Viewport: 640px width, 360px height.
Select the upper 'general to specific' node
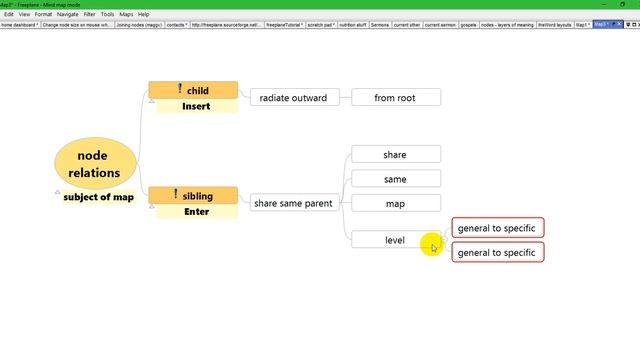click(498, 228)
